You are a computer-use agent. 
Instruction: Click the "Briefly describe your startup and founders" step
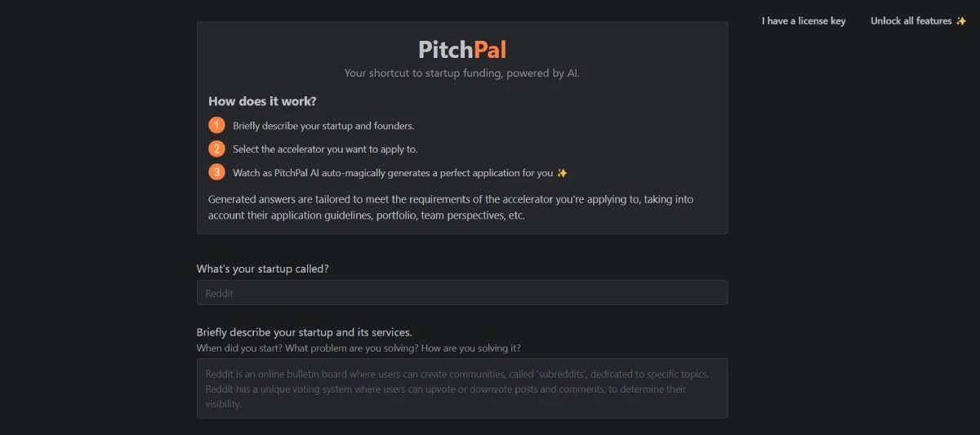[x=323, y=126]
